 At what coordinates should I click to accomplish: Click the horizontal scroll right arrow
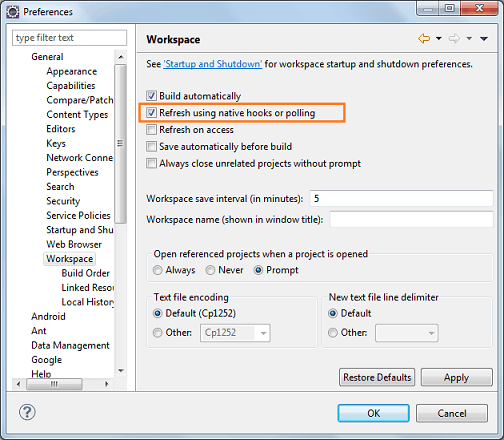tap(107, 384)
